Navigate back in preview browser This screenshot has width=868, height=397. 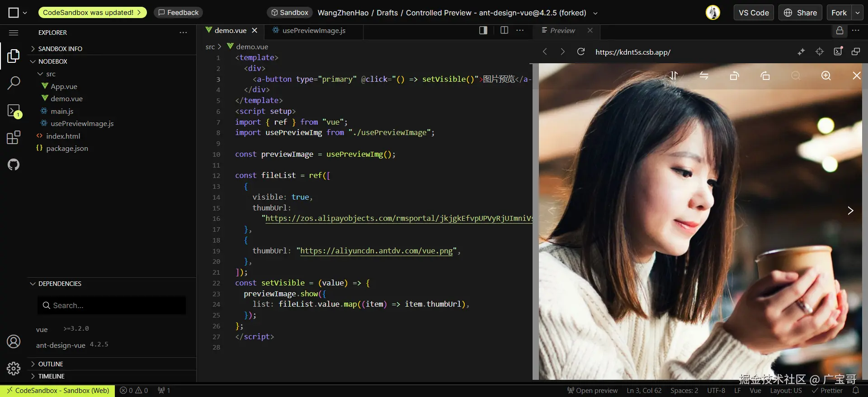coord(545,52)
